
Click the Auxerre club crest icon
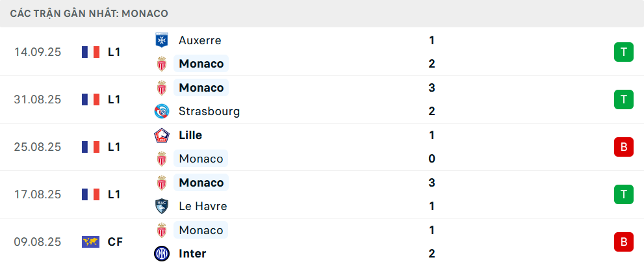point(161,40)
